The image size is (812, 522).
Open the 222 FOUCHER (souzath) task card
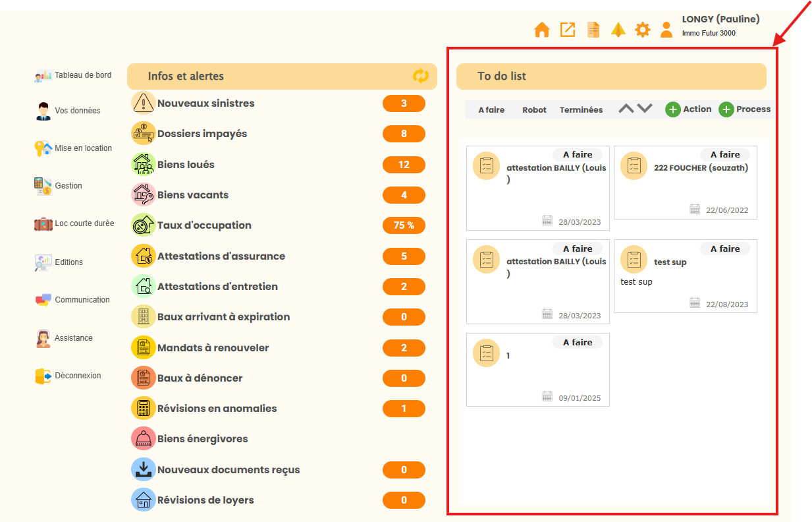pos(686,182)
